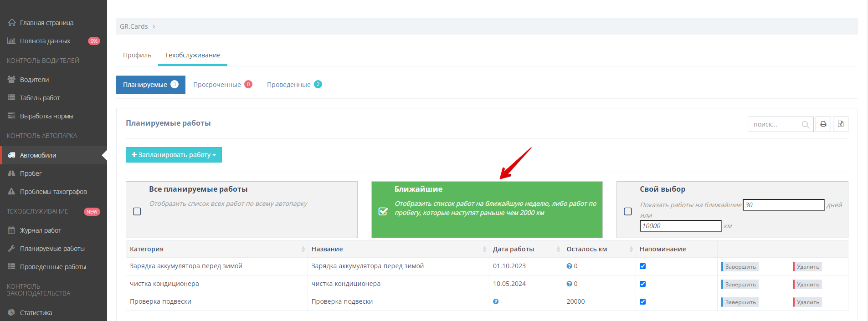Viewport: 868px width, 321px height.
Task: Open Главная страница via home icon
Action: (x=12, y=23)
